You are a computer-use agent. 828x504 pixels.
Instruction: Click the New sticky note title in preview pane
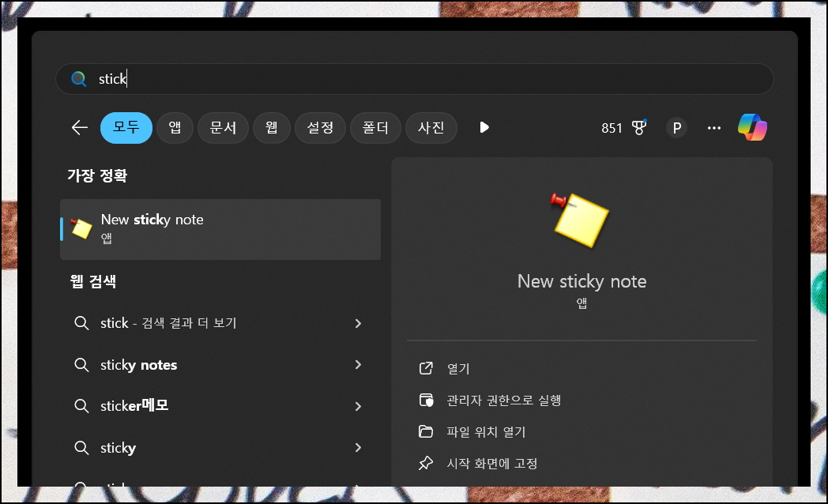coord(581,281)
